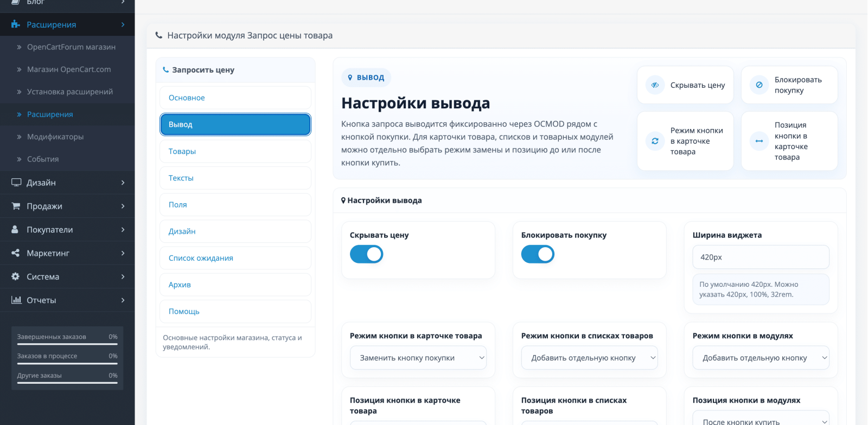868x425 pixels.
Task: Click the Блокировать покупку shortcut card
Action: pos(789,85)
